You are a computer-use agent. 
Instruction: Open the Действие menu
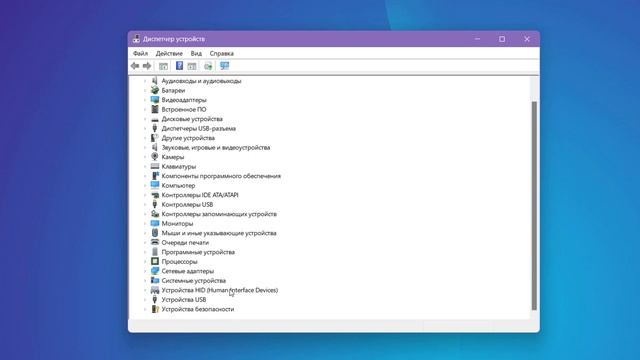pos(169,53)
